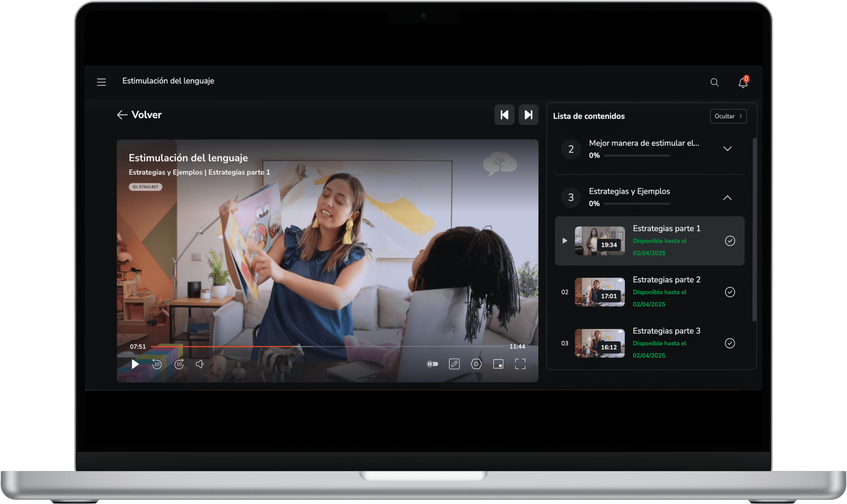847x504 pixels.
Task: Mute the video volume
Action: 200,364
